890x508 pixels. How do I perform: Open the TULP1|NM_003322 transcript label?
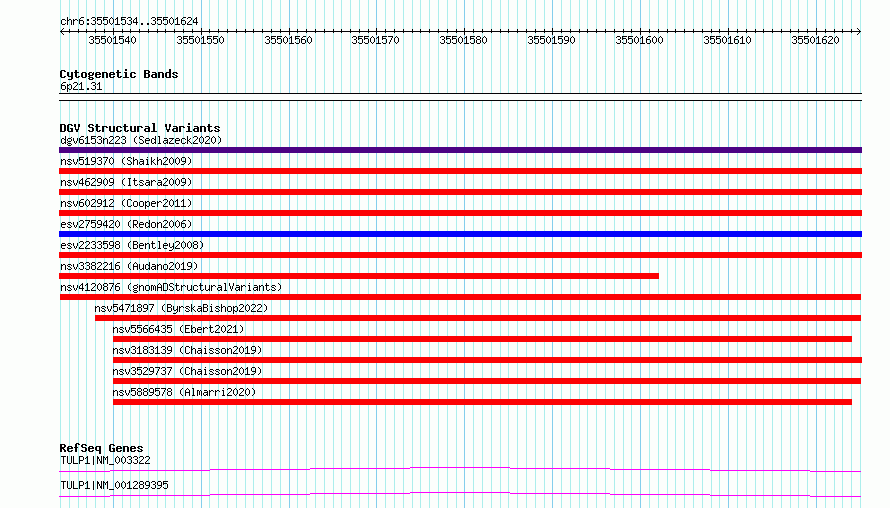106,460
